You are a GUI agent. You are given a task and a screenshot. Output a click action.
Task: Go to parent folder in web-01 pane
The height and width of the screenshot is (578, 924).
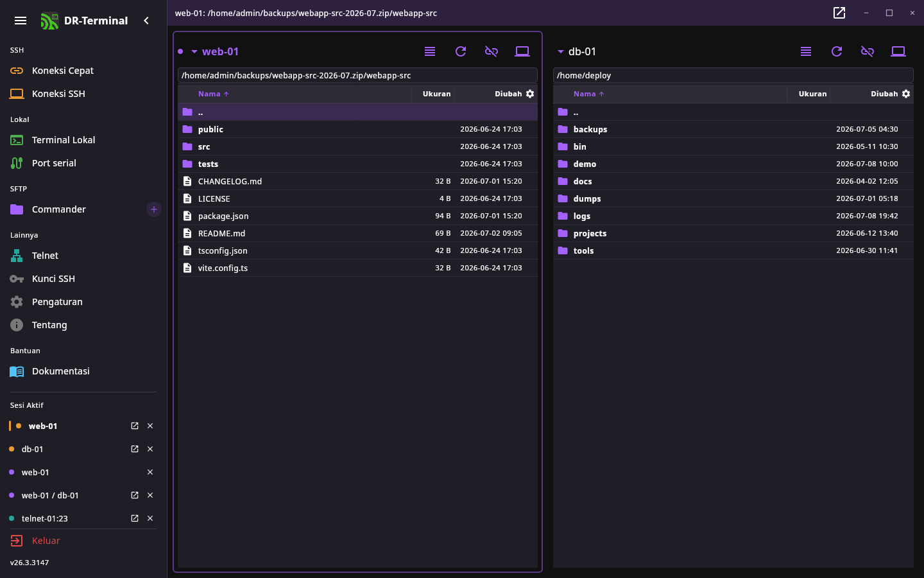357,112
